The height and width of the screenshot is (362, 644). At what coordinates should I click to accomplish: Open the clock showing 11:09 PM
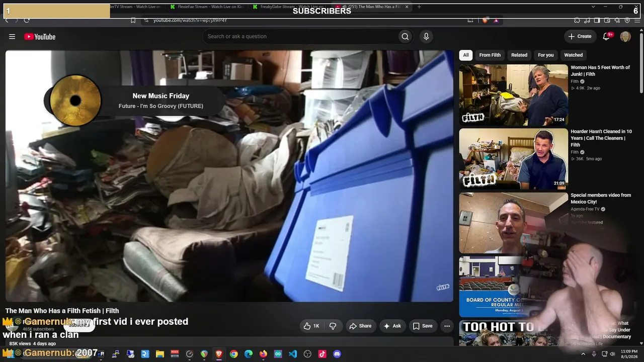(629, 354)
